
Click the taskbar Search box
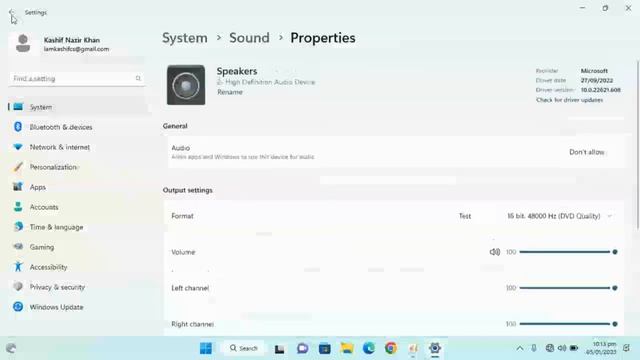(x=244, y=348)
